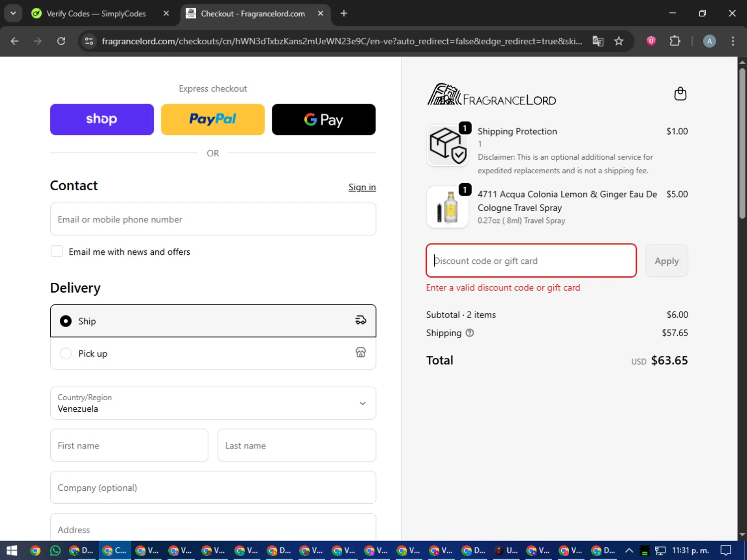The height and width of the screenshot is (560, 747).
Task: Close the Checkout Fragrancelord tab
Action: (x=321, y=13)
